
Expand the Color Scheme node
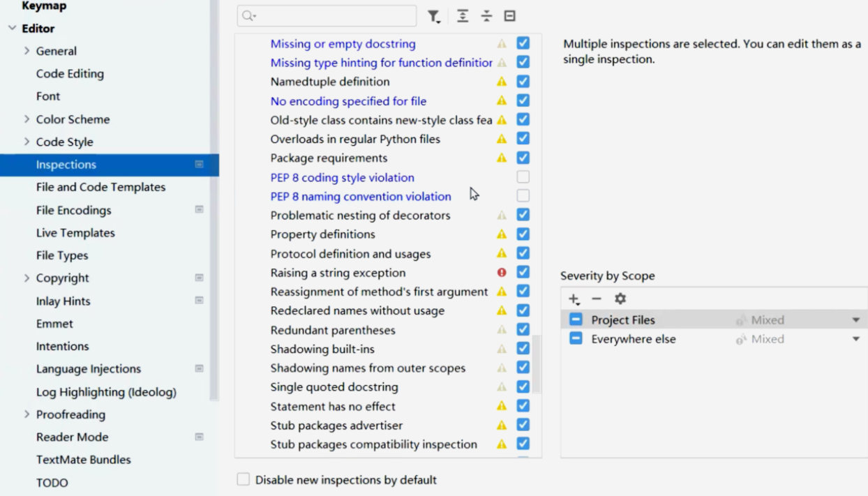(27, 119)
